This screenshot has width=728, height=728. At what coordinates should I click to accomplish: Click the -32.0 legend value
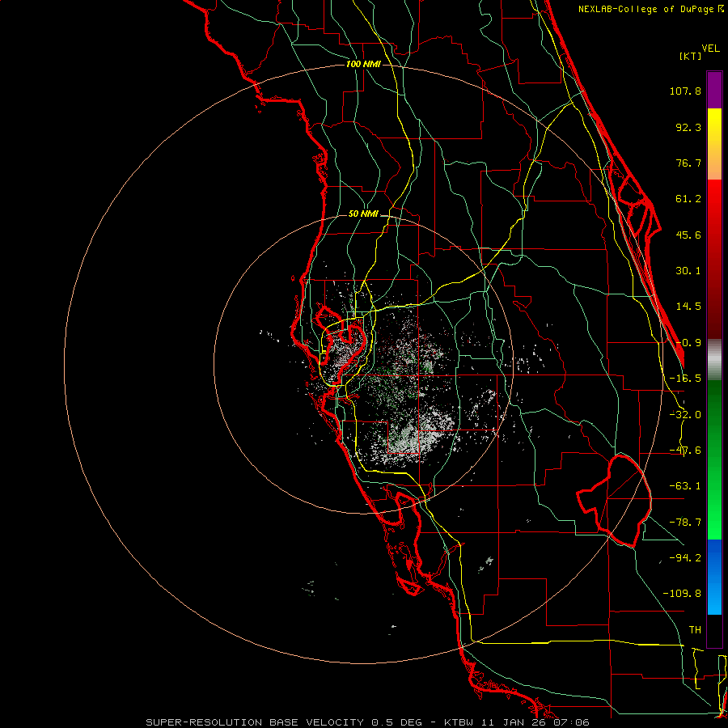pos(685,415)
